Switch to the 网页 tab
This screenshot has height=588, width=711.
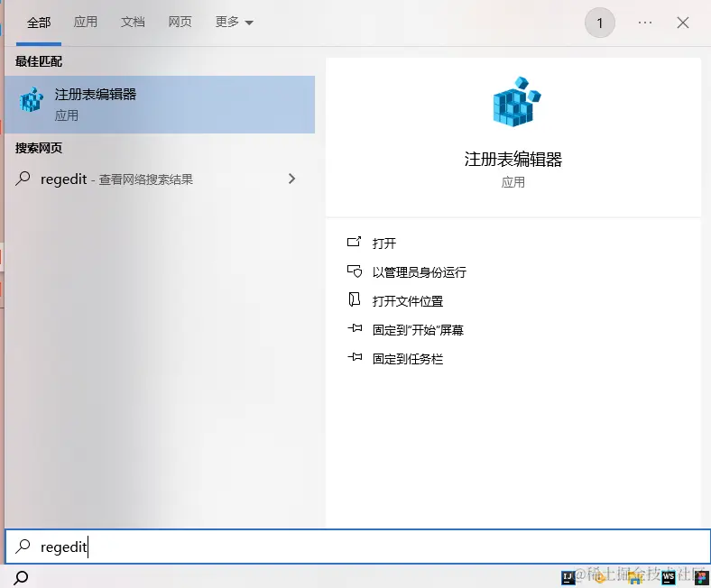(180, 22)
